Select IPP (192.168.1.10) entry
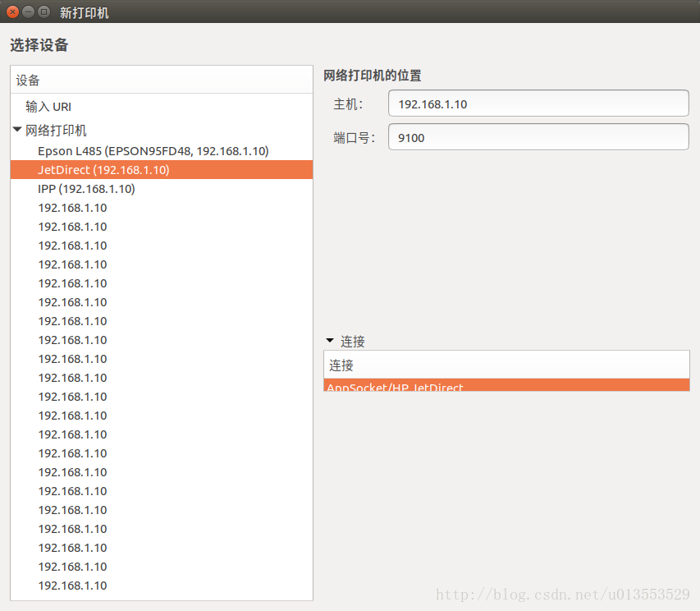Screen dimensions: 700x611 coord(86,189)
